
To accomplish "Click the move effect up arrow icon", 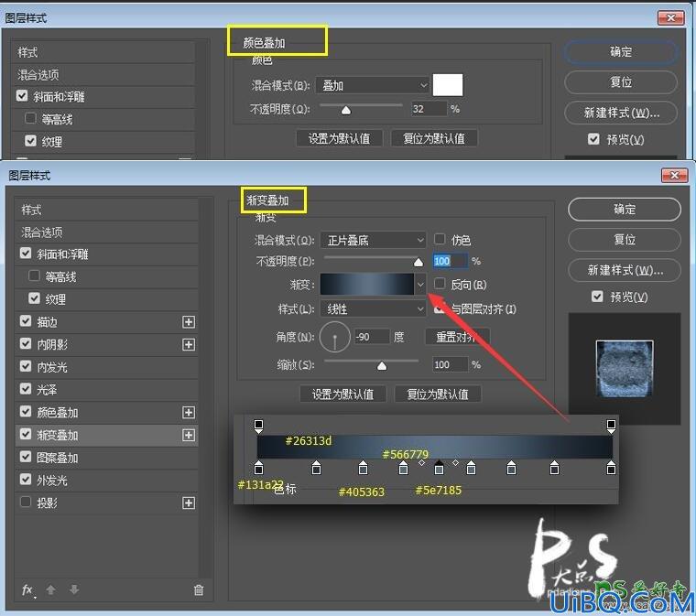I will pyautogui.click(x=50, y=589).
